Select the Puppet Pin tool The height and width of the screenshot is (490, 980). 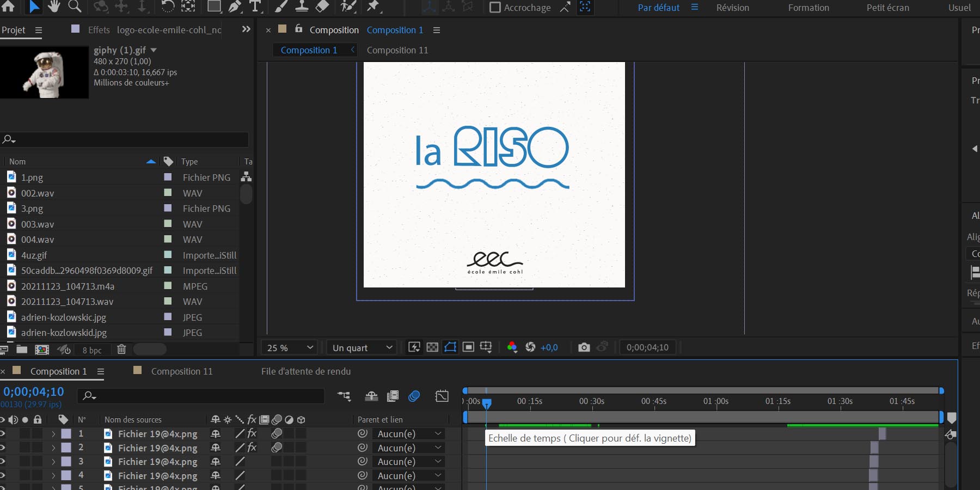(373, 7)
